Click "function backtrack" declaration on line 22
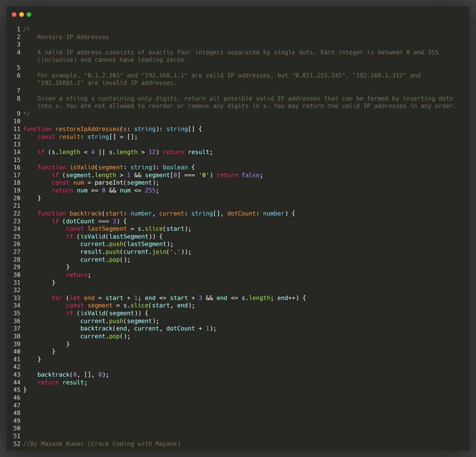Image resolution: width=476 pixels, height=457 pixels. point(166,214)
